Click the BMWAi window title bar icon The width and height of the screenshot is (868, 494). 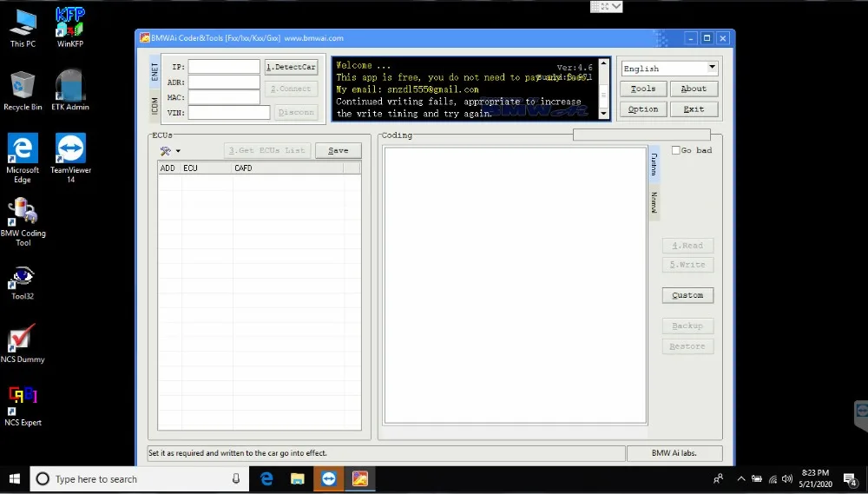144,38
